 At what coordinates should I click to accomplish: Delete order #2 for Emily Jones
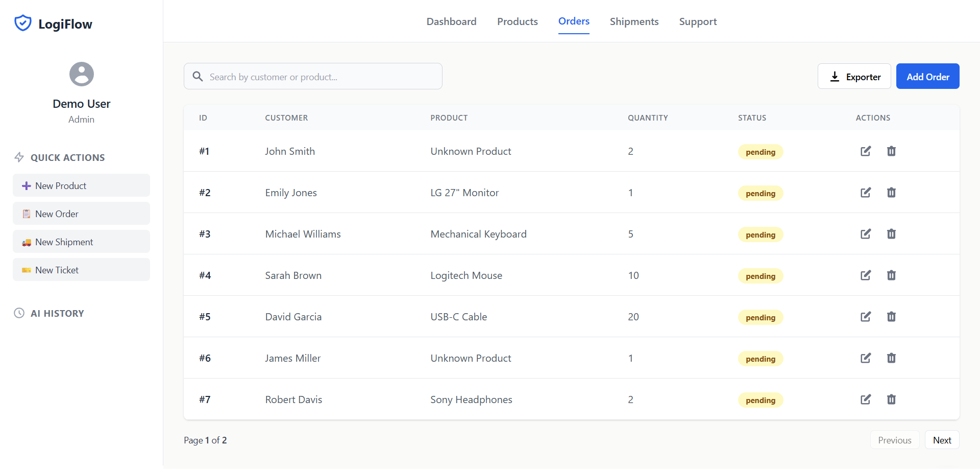coord(891,193)
